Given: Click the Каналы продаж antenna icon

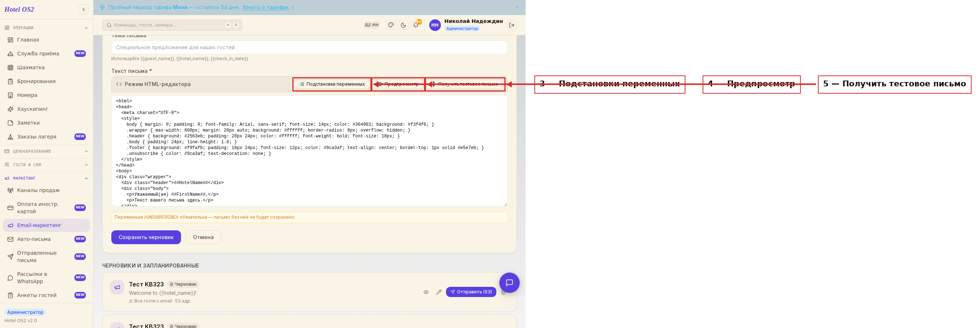Looking at the screenshot, I should 10,190.
